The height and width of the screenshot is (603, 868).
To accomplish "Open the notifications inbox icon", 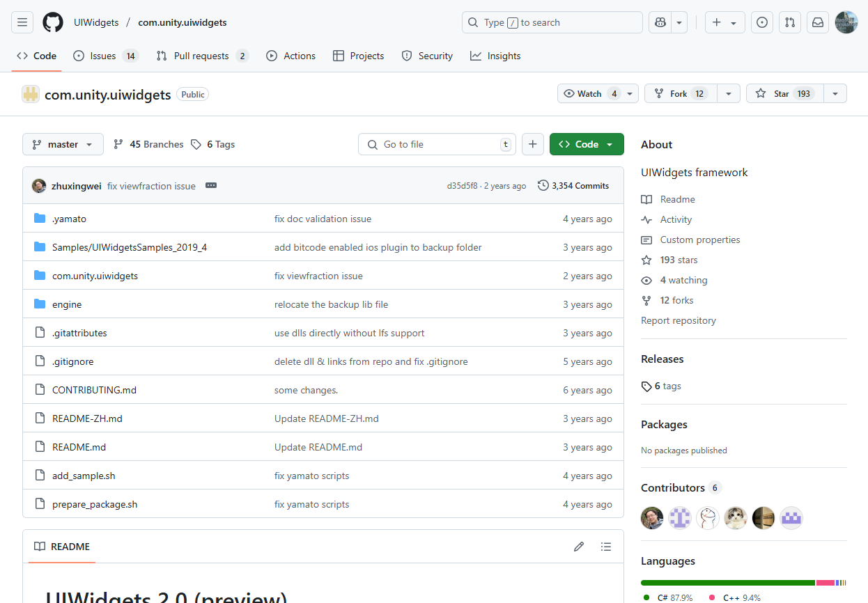I will (x=818, y=22).
